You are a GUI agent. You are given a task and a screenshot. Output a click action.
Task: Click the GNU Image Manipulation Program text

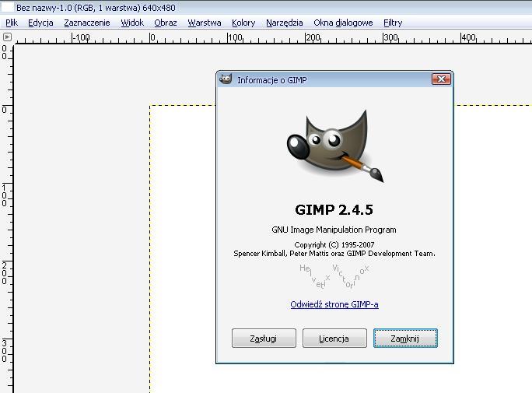point(334,230)
